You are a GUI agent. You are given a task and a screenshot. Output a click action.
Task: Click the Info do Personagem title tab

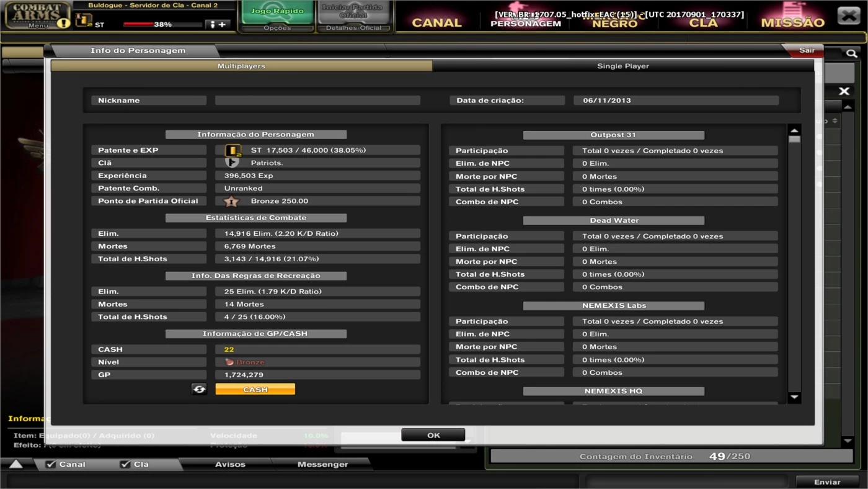138,51
